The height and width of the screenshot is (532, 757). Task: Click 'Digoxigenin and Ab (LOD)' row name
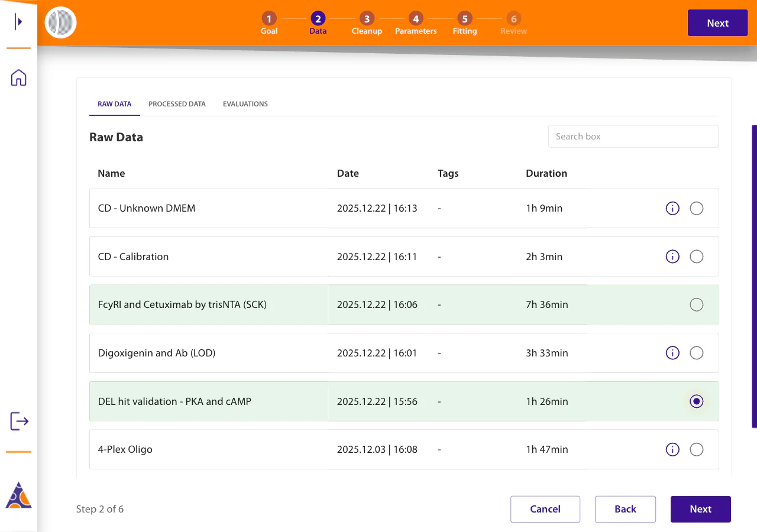(157, 353)
